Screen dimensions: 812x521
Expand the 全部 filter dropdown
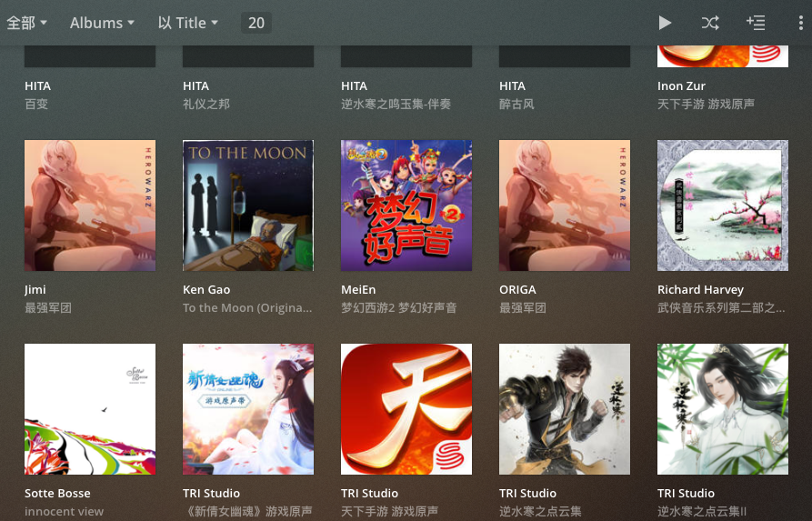27,23
